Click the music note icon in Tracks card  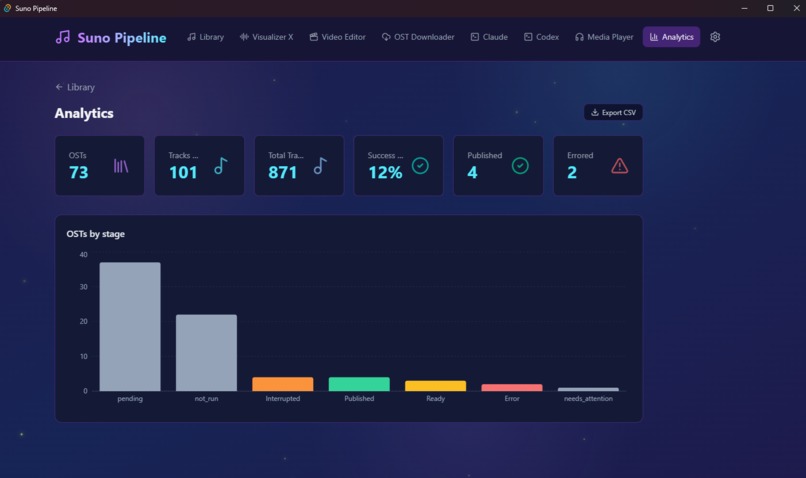221,166
